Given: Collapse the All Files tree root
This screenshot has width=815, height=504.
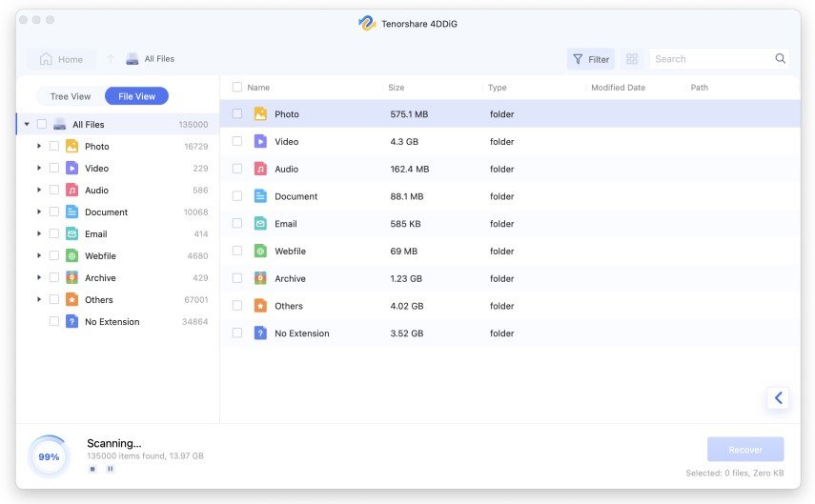Looking at the screenshot, I should [x=27, y=125].
